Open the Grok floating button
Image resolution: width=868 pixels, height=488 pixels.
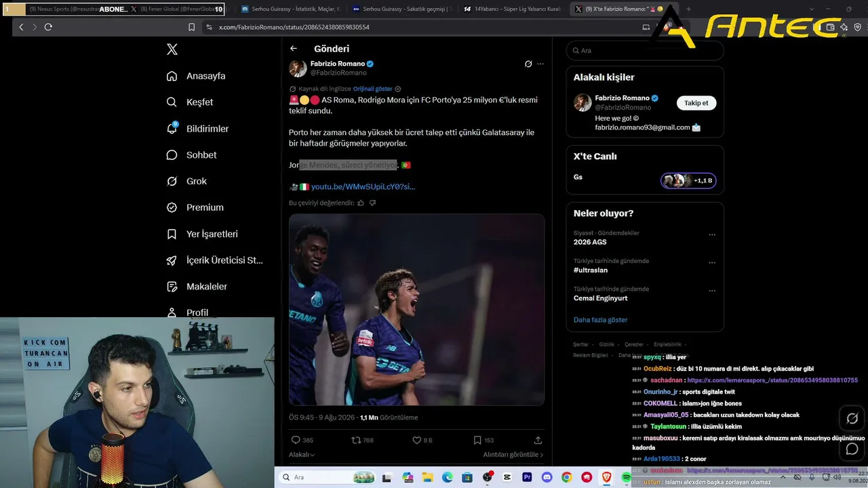[852, 419]
